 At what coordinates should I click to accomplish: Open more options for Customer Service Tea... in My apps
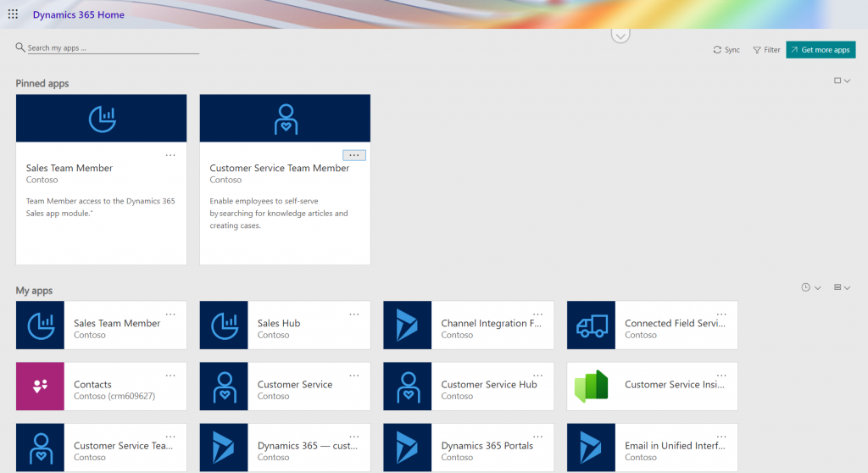click(x=170, y=437)
